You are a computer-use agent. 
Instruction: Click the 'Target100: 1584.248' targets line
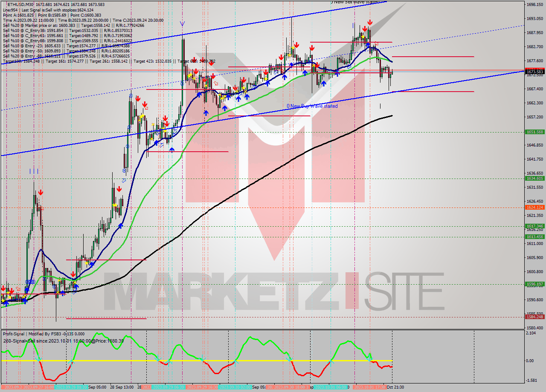109,61
